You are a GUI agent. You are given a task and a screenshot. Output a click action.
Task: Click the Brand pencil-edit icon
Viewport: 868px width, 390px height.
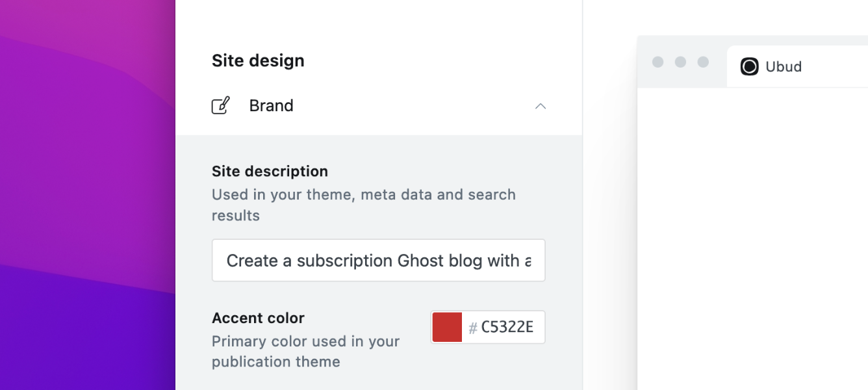(x=221, y=105)
